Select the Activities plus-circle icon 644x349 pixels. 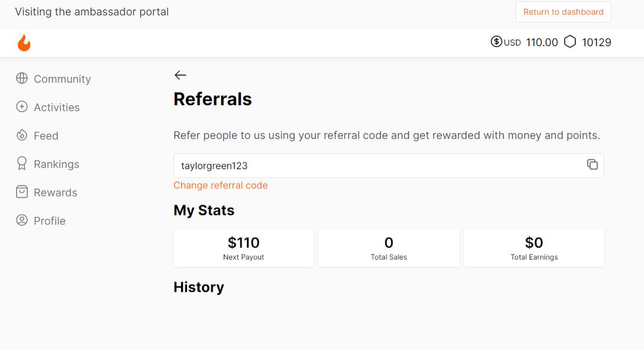(21, 107)
